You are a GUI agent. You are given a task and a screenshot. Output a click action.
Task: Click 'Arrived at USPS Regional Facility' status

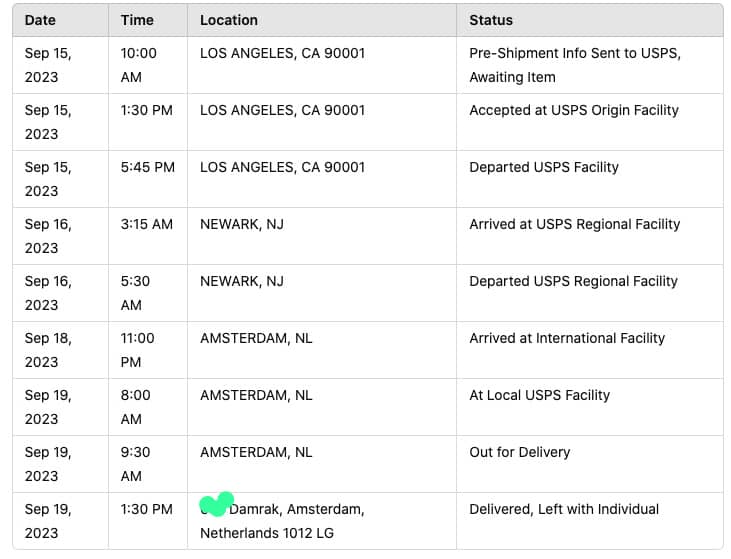coord(574,224)
